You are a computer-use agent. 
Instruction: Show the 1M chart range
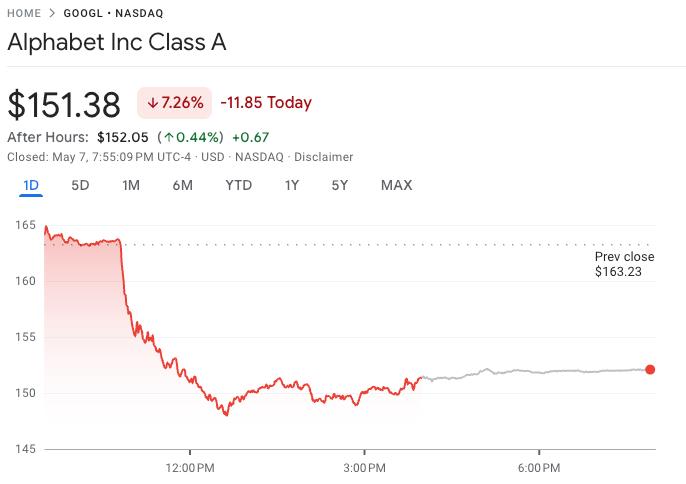(130, 185)
